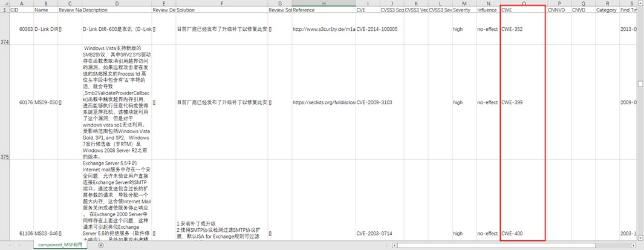Select column A header
This screenshot has width=644, height=250.
click(21, 3)
